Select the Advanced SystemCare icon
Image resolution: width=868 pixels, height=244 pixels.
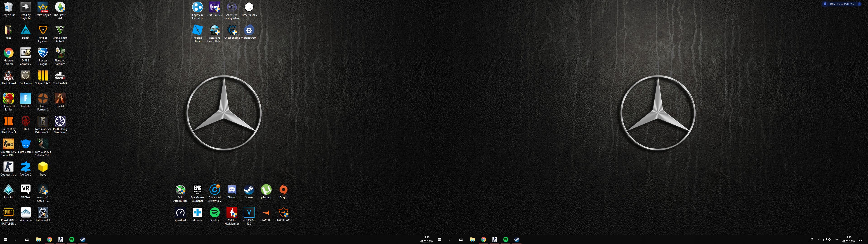(x=215, y=193)
